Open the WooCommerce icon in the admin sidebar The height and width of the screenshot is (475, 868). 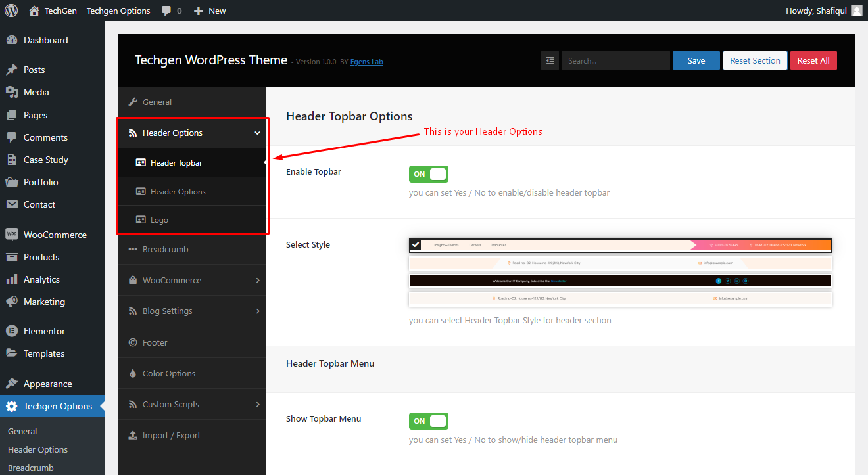[11, 235]
